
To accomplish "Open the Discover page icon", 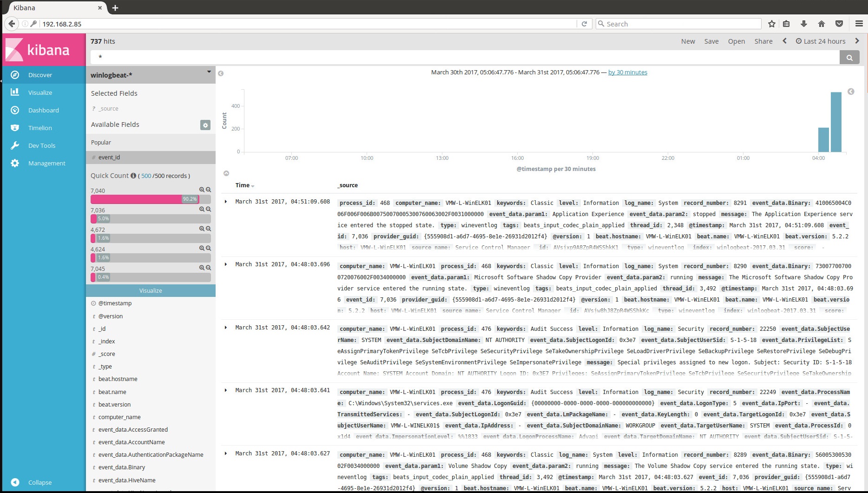I will tap(15, 75).
